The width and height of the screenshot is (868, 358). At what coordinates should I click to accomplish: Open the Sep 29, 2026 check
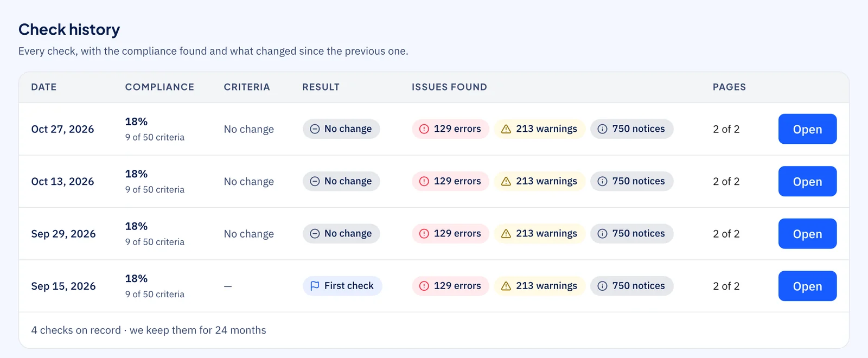pyautogui.click(x=807, y=234)
